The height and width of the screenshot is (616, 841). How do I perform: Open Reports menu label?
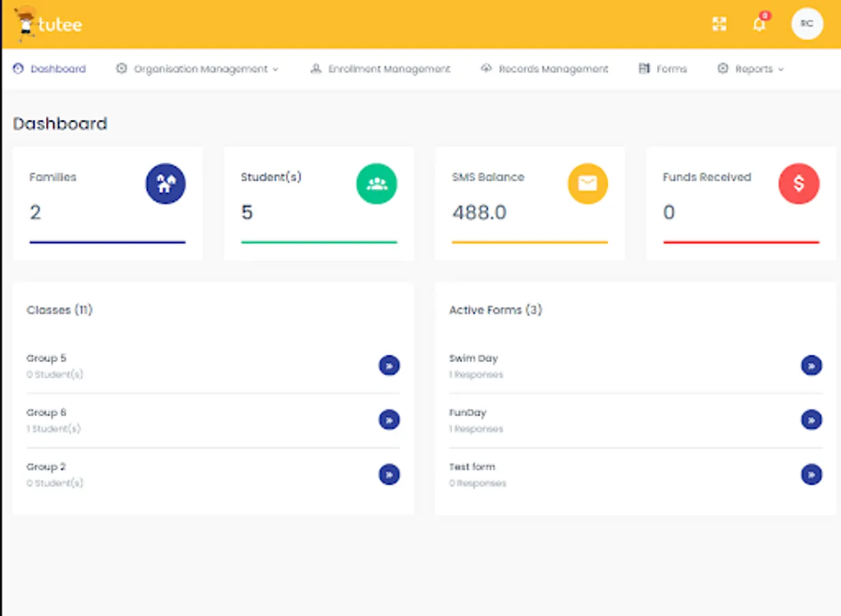coord(754,69)
